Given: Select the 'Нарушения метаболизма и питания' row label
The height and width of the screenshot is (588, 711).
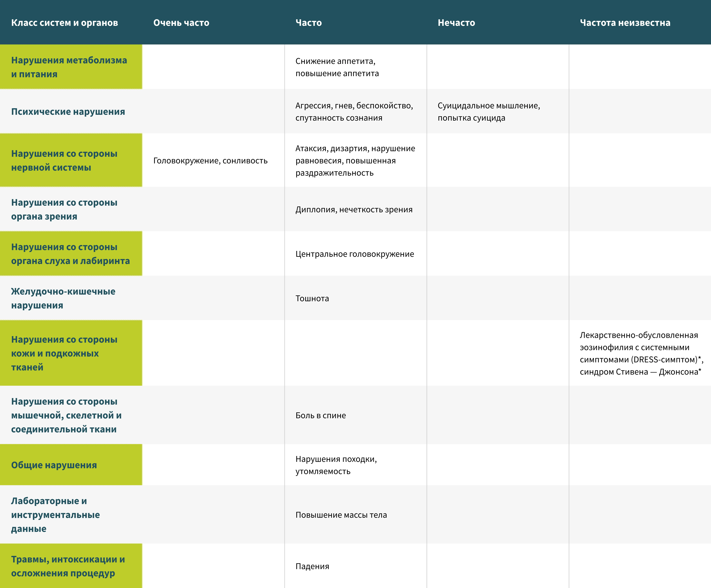Looking at the screenshot, I should (69, 67).
